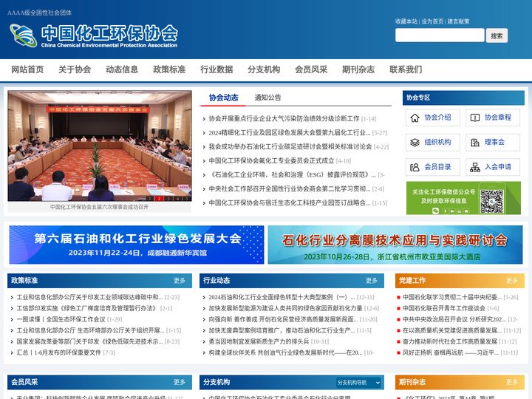Open 构建全球伙伴关系 article
This screenshot has height=399, width=532.
pos(285,352)
